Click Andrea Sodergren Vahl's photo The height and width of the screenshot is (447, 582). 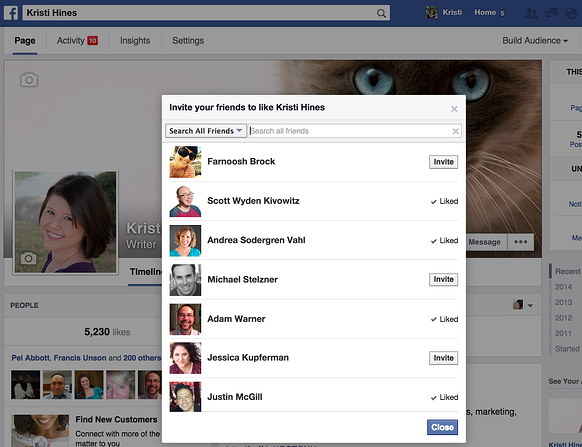pos(185,241)
